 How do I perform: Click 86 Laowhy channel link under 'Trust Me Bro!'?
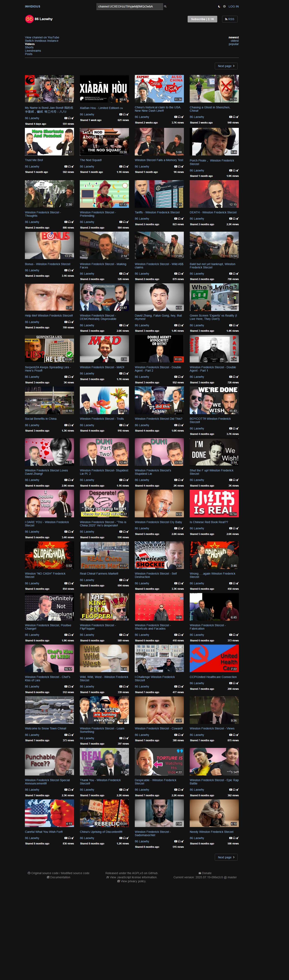coord(32,167)
